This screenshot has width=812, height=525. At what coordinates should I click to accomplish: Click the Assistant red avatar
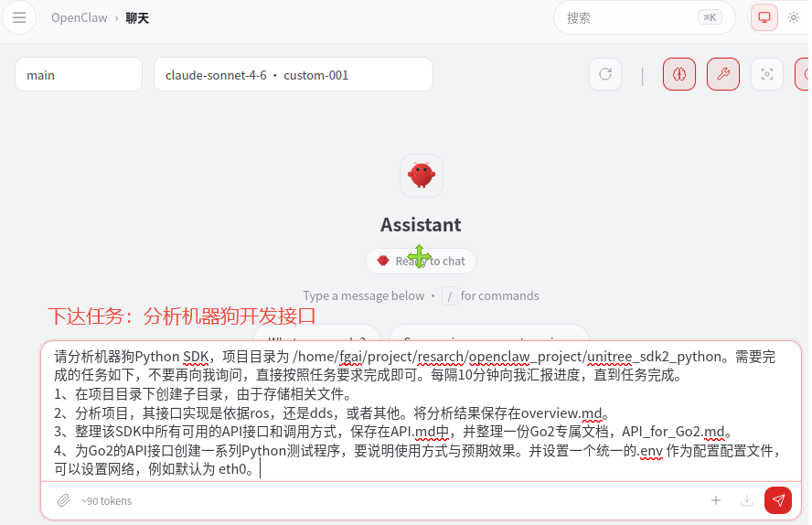click(x=421, y=176)
